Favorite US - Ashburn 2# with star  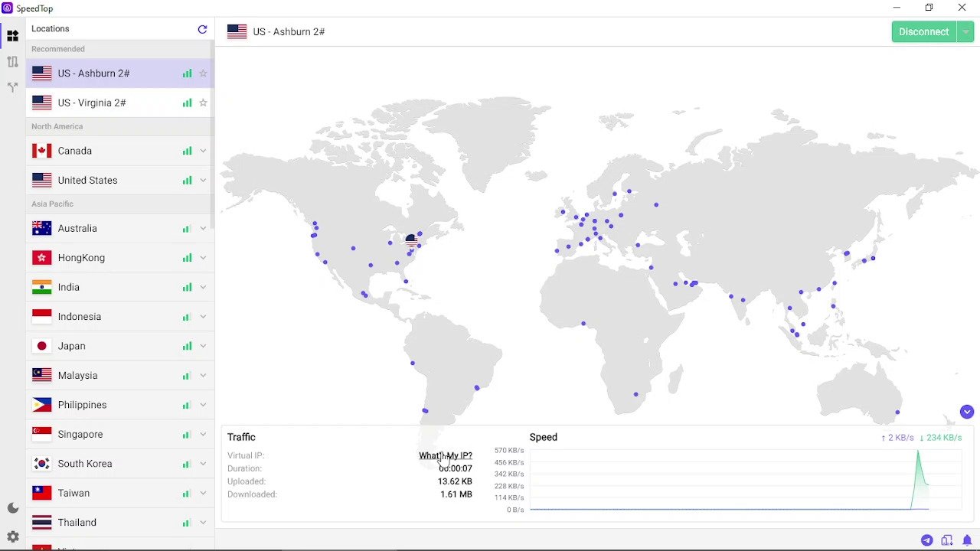pyautogui.click(x=203, y=73)
